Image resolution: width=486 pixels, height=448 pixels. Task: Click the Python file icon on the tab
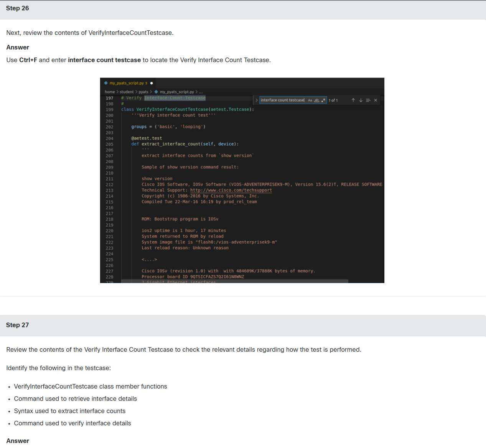[106, 83]
